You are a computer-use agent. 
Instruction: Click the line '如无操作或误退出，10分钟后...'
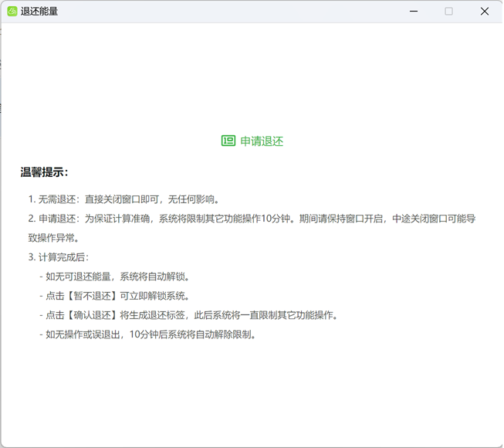pyautogui.click(x=148, y=334)
